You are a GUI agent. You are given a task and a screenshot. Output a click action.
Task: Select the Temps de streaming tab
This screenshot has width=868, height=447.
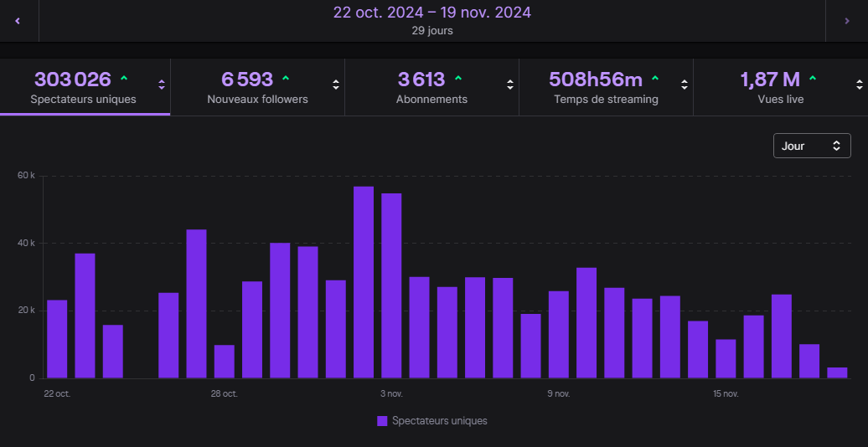click(x=606, y=87)
